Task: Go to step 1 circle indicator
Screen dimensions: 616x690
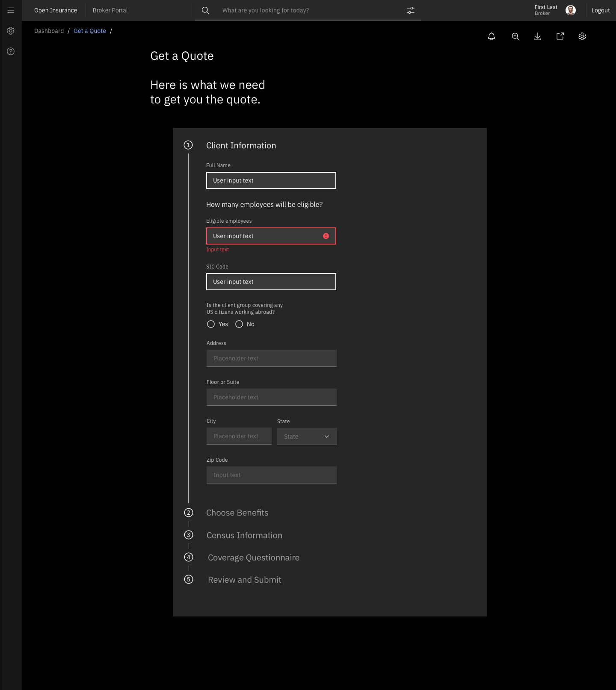Action: 188,145
